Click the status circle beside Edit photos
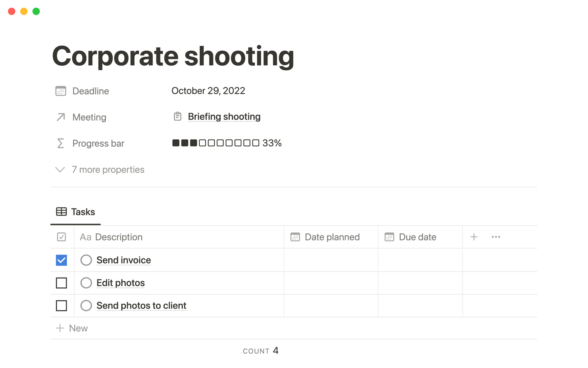 point(86,283)
